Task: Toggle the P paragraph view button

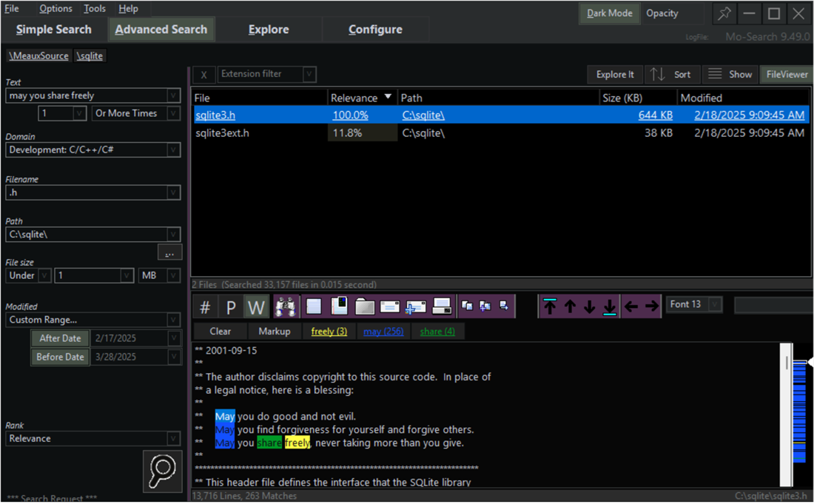Action: coord(231,307)
